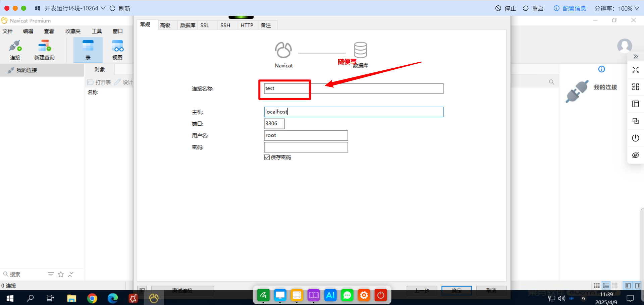644x305 pixels.
Task: Click the purple book dock icon
Action: 314,295
